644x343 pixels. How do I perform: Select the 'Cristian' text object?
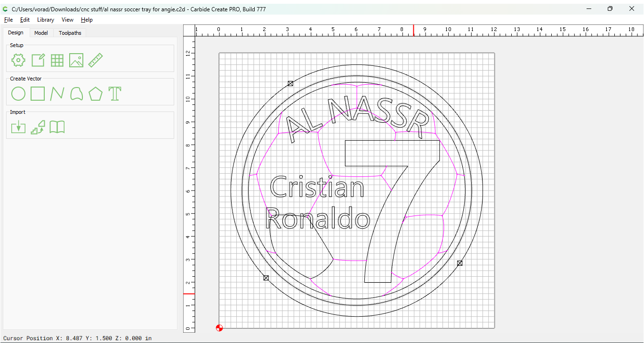point(317,187)
